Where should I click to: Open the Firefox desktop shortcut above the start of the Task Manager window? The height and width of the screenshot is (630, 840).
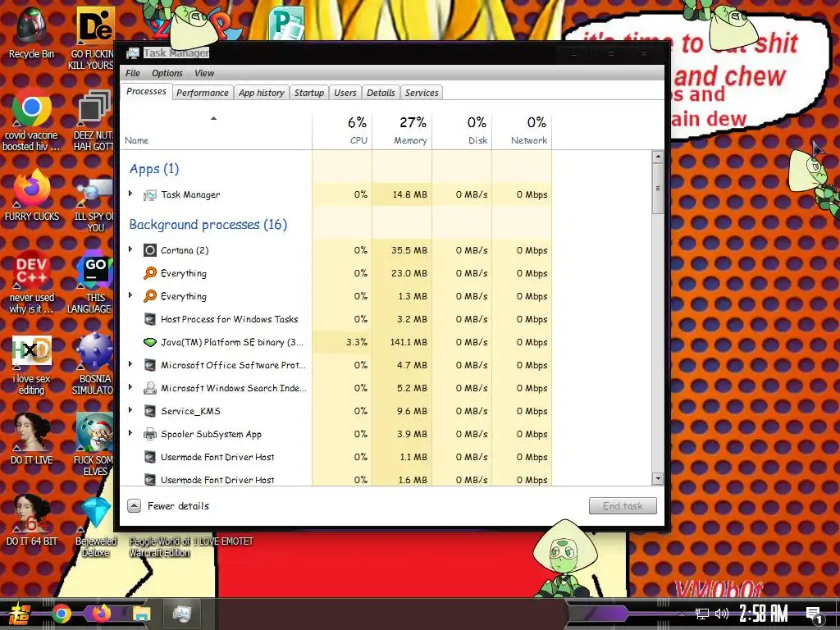pyautogui.click(x=31, y=195)
